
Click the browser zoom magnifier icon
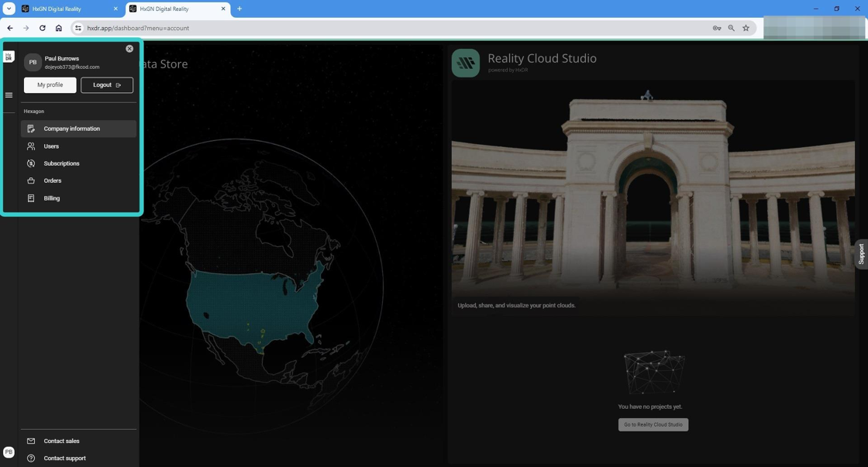click(732, 28)
